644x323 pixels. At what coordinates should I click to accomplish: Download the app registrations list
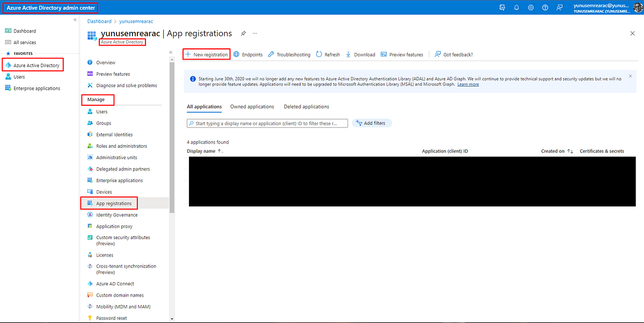tap(360, 54)
